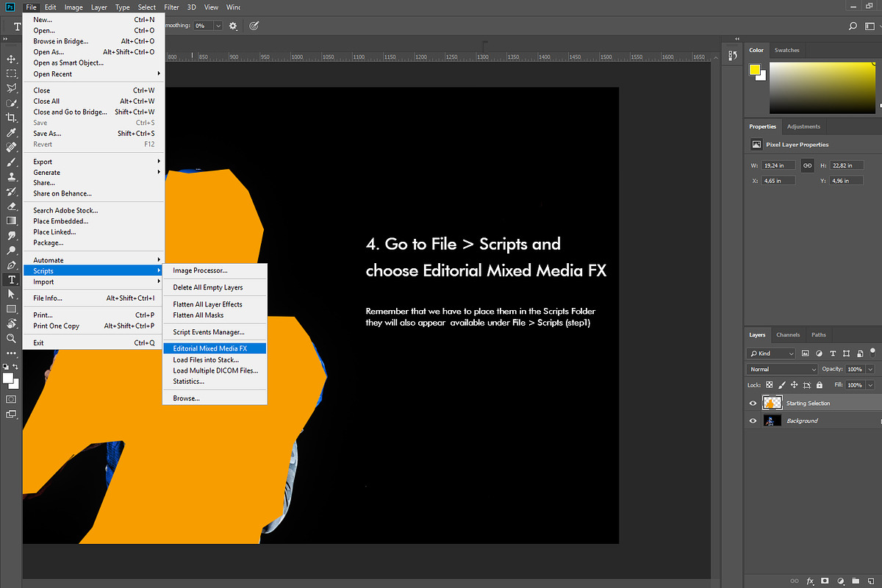
Task: Click the W width field in Properties
Action: (778, 165)
